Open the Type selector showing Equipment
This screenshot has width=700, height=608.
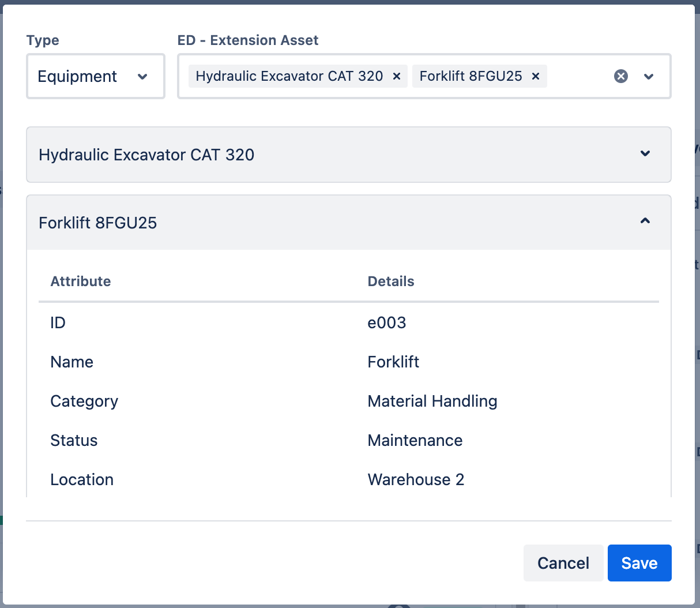pyautogui.click(x=95, y=76)
